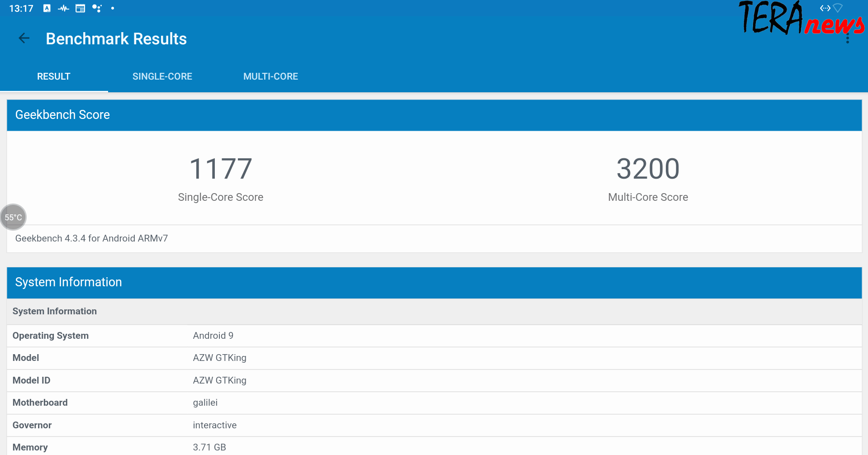Switch to the MULTI-CORE tab
The width and height of the screenshot is (868, 455).
coord(270,76)
